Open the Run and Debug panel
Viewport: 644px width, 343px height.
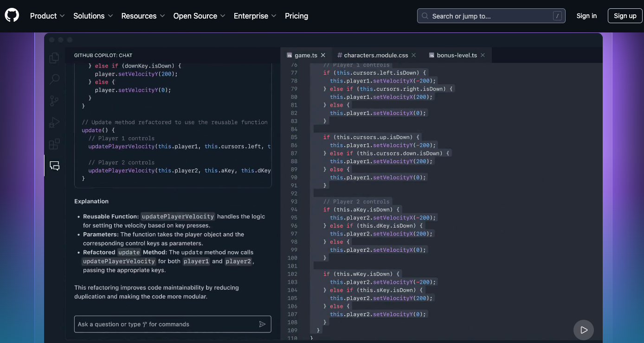(54, 122)
